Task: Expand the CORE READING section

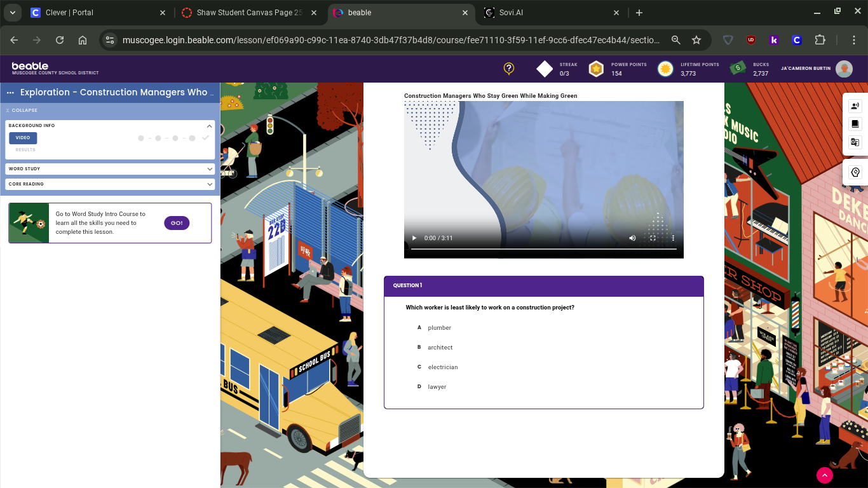Action: [x=109, y=184]
